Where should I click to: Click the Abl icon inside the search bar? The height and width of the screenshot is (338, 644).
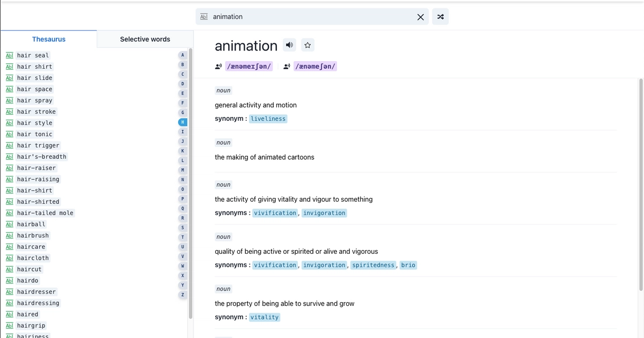pyautogui.click(x=204, y=17)
